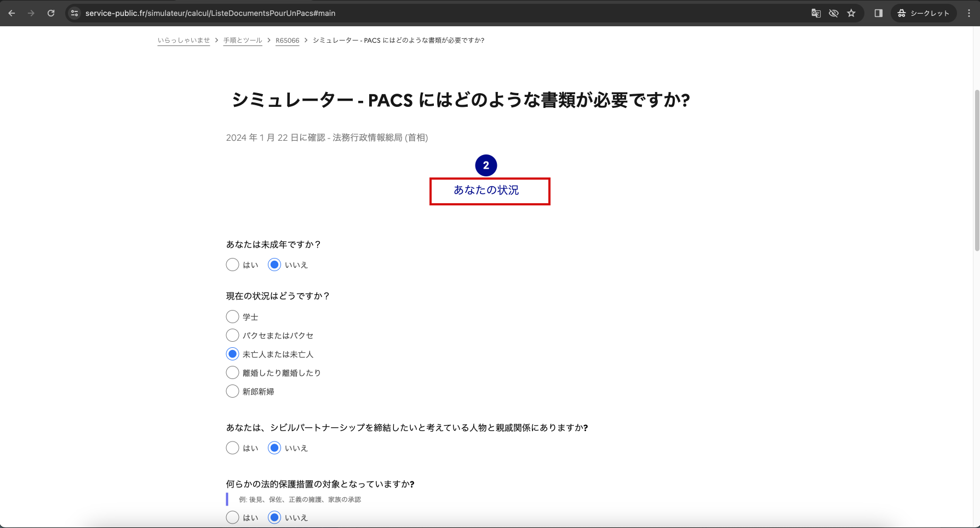Reload the current page
This screenshot has height=528, width=980.
pyautogui.click(x=51, y=13)
